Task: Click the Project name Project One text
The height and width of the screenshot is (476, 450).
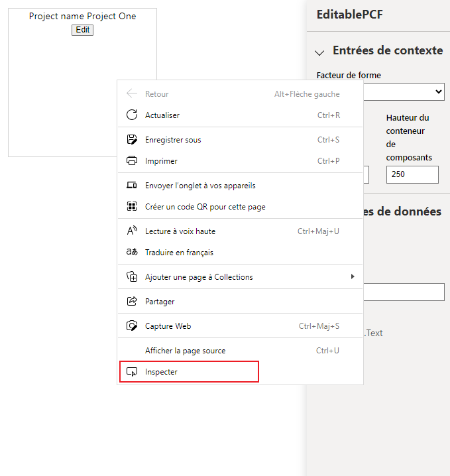Action: click(x=83, y=16)
